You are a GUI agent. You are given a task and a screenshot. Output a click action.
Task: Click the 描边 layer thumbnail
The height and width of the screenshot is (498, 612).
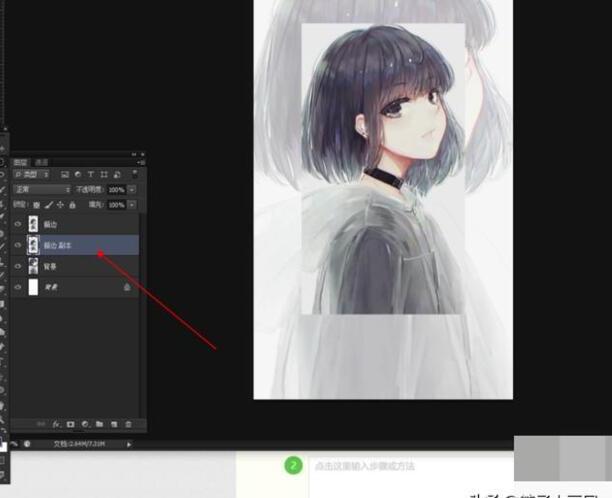coord(33,224)
